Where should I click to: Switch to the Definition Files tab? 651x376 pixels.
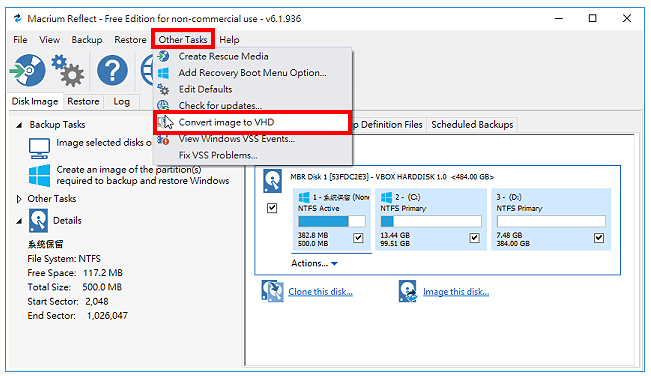389,125
